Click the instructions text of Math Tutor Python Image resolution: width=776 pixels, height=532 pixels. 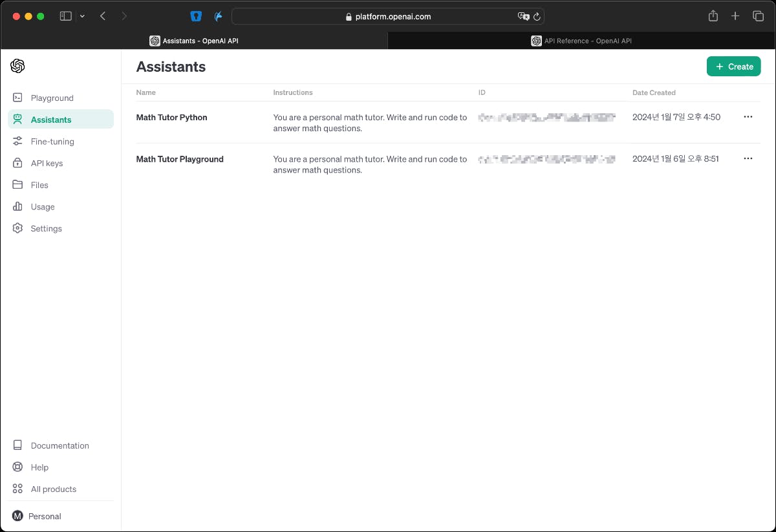(370, 123)
